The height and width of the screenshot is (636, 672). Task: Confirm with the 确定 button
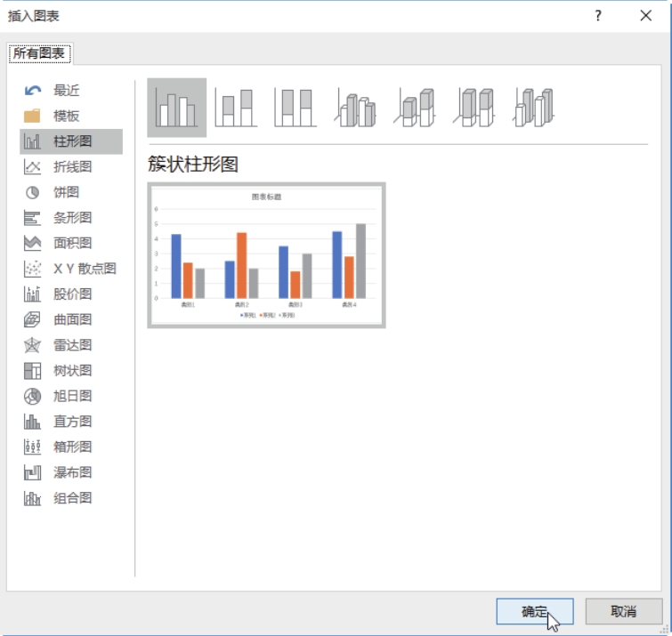(534, 611)
